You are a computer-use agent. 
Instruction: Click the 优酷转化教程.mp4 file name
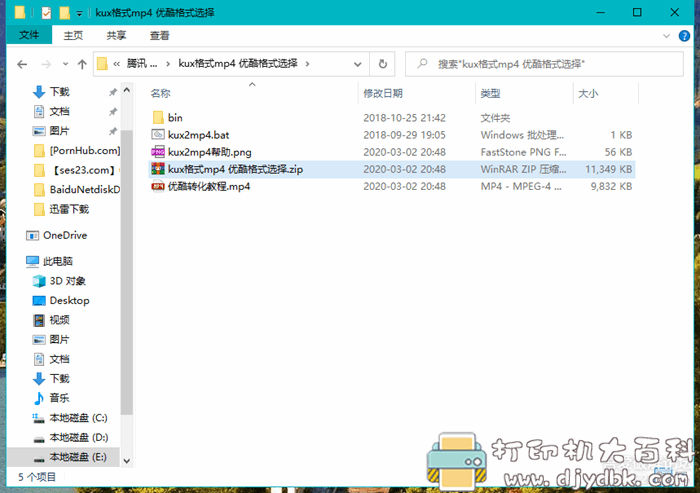209,186
